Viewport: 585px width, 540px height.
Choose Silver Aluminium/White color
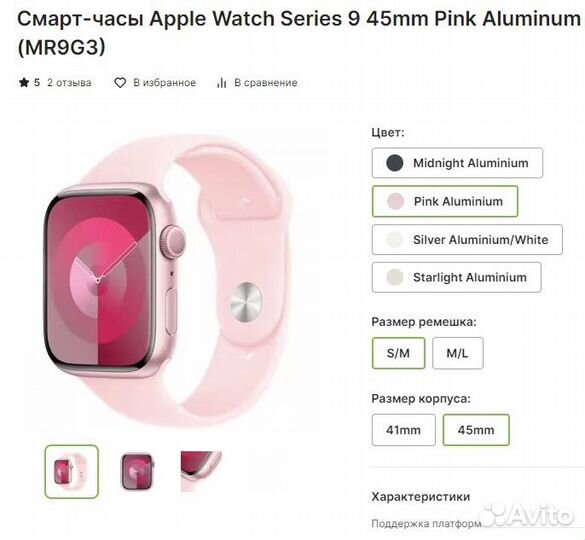coord(467,240)
